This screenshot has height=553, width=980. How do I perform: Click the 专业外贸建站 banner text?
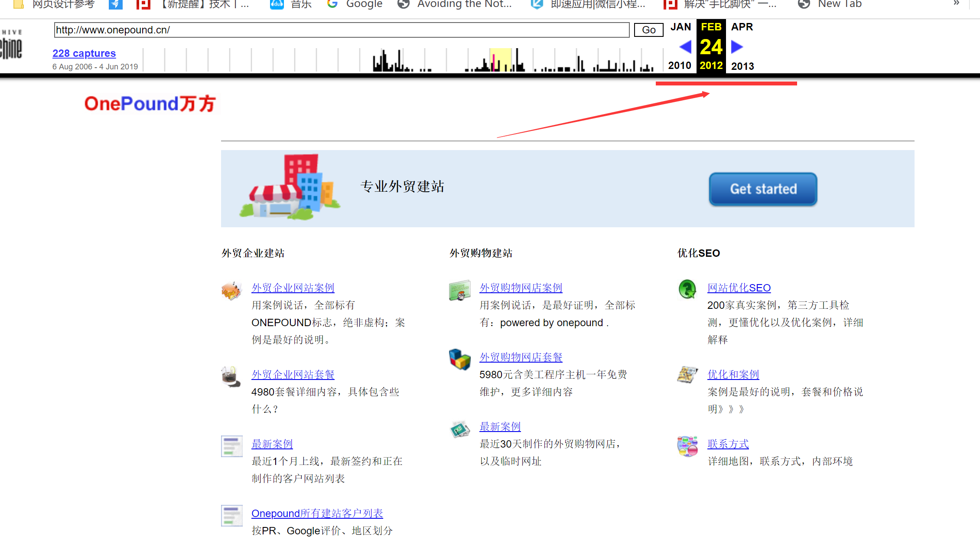(x=402, y=187)
